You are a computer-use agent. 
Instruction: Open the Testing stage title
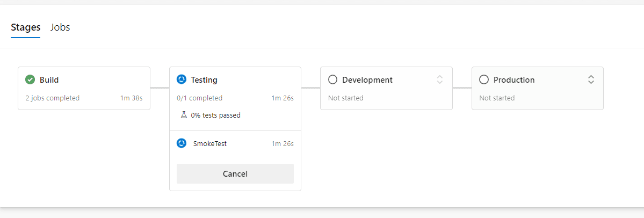coord(204,80)
